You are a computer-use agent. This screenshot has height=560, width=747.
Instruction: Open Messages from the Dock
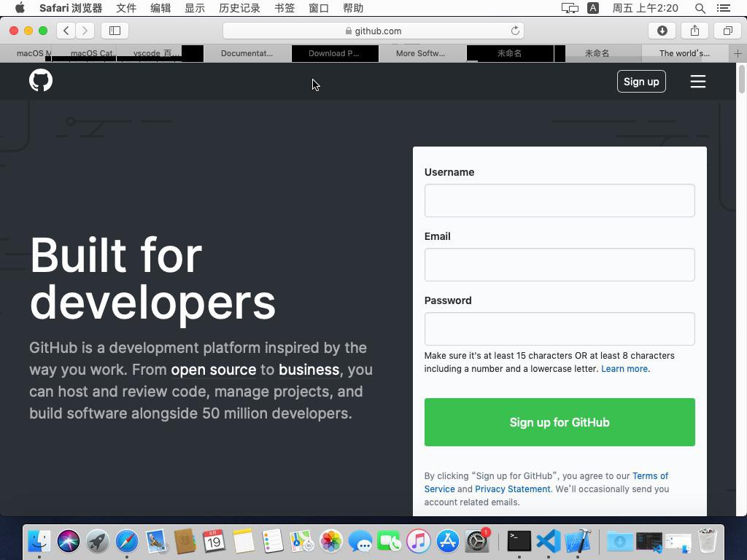click(x=360, y=542)
